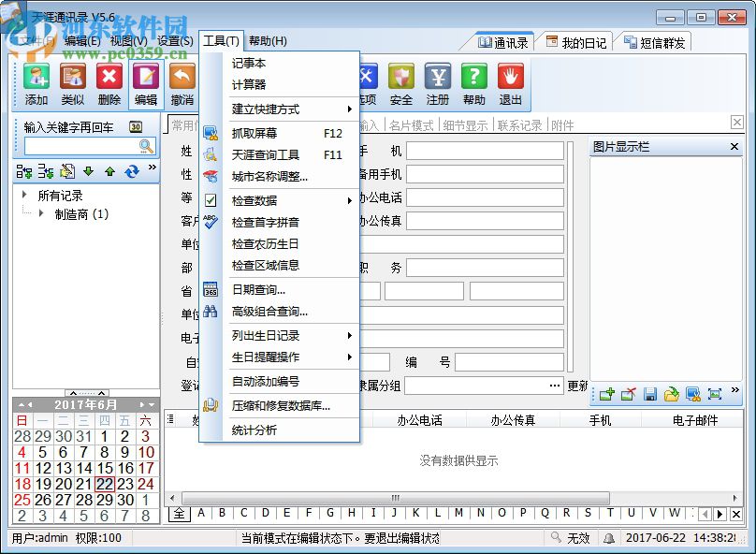Open the picture folder icon in image panel
The width and height of the screenshot is (756, 554).
pos(673,394)
